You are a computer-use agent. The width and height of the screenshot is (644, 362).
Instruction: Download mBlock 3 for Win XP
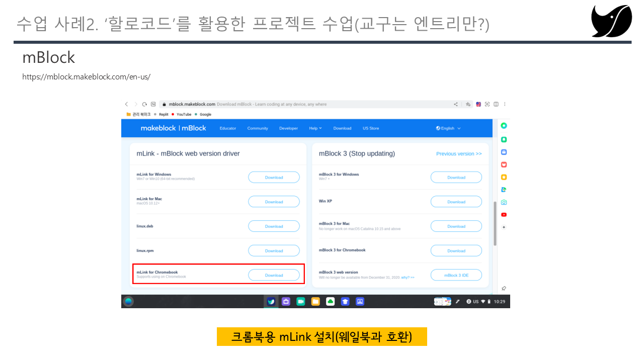[x=456, y=202]
